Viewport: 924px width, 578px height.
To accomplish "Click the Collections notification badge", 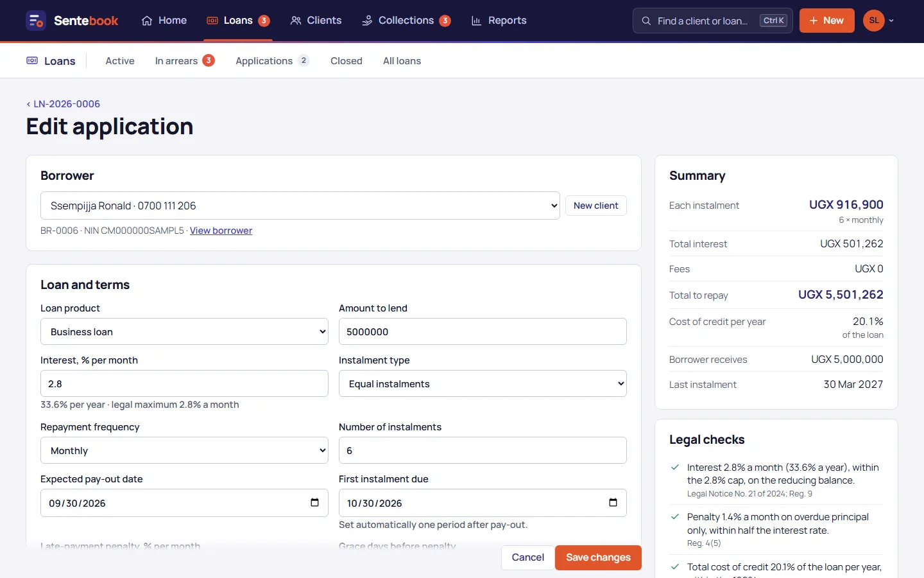I will click(x=445, y=21).
